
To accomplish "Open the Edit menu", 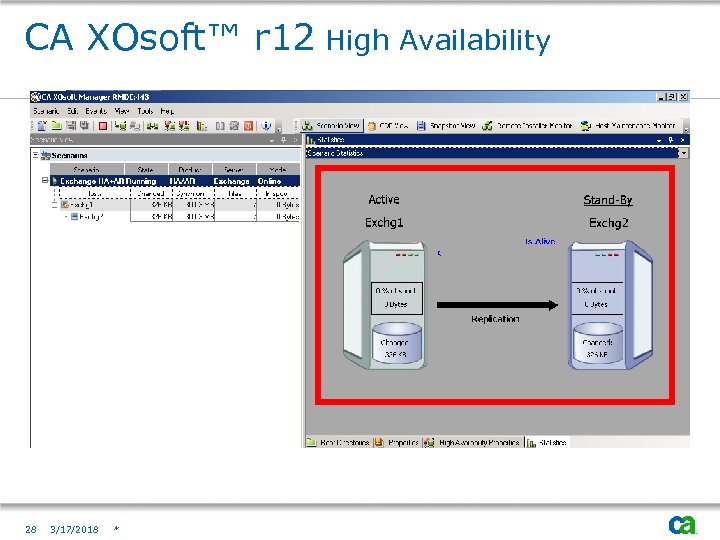I will [73, 111].
